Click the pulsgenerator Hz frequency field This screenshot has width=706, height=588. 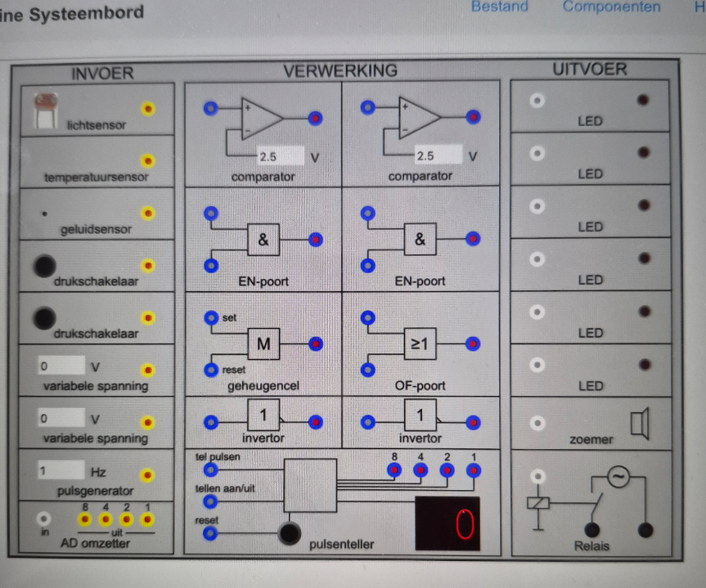tap(61, 471)
